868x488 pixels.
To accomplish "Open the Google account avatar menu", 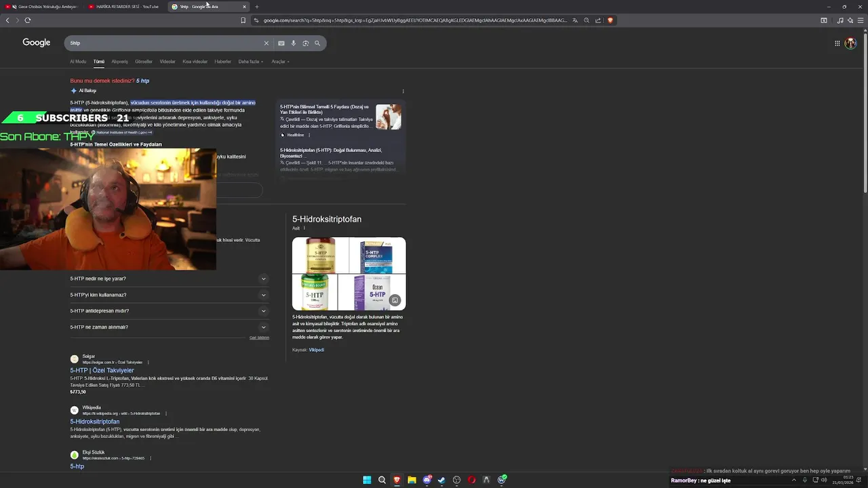I will [850, 43].
